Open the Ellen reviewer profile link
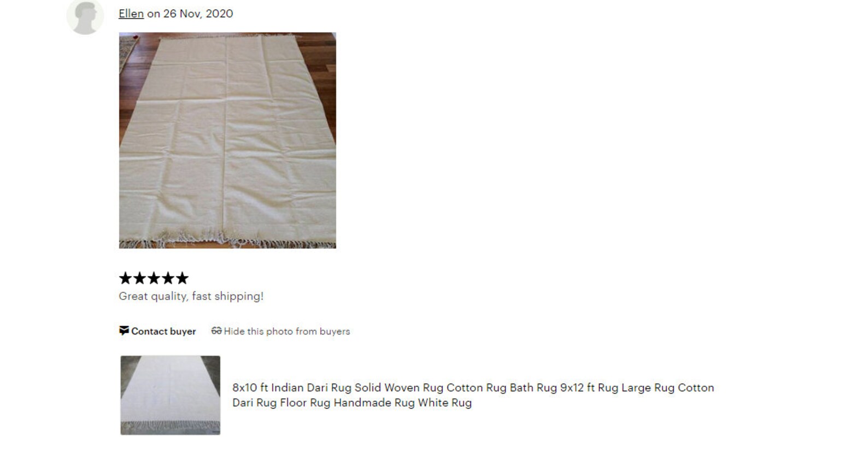868x464 pixels. click(131, 14)
